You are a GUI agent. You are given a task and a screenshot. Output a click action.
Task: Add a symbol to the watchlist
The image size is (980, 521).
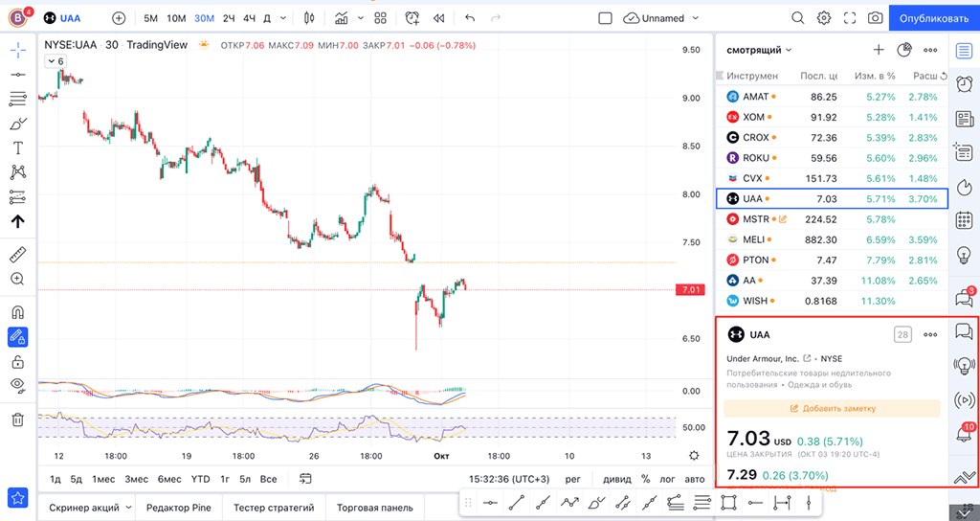[x=879, y=50]
